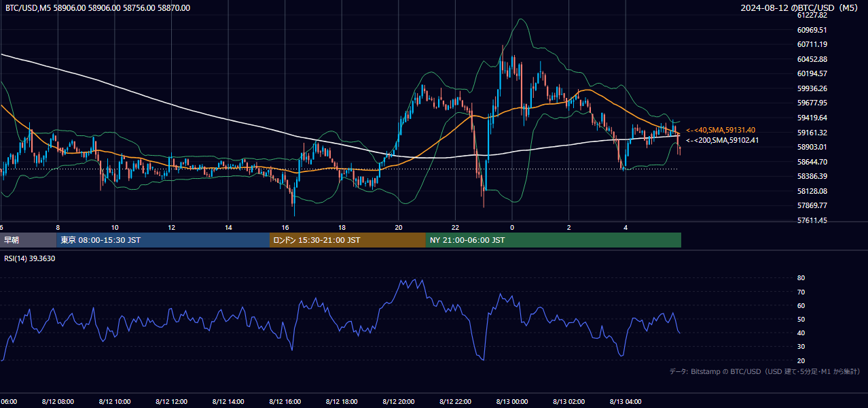Click price axis value 60452.88
868x408 pixels.
812,59
